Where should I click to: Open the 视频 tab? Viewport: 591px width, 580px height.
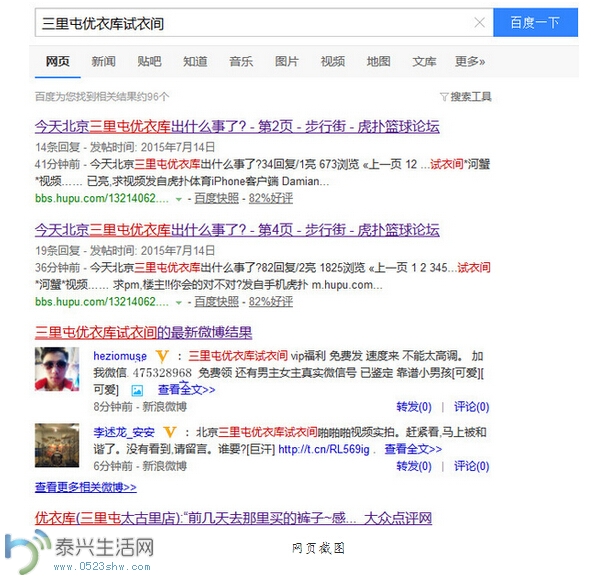click(333, 61)
